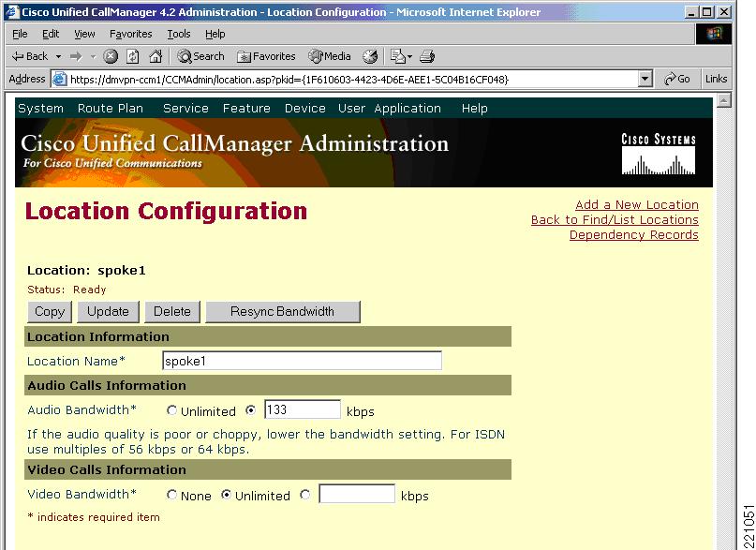
Task: Click the Copy button
Action: tap(50, 312)
